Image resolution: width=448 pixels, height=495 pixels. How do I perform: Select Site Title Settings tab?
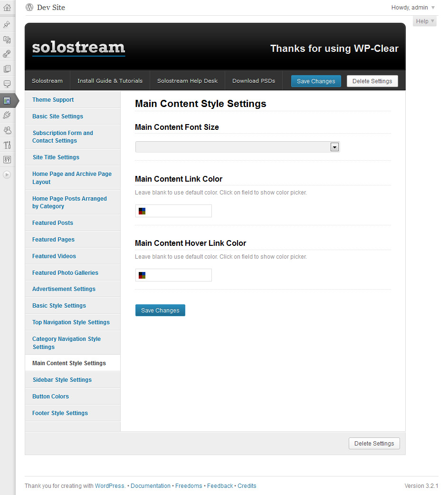point(73,157)
